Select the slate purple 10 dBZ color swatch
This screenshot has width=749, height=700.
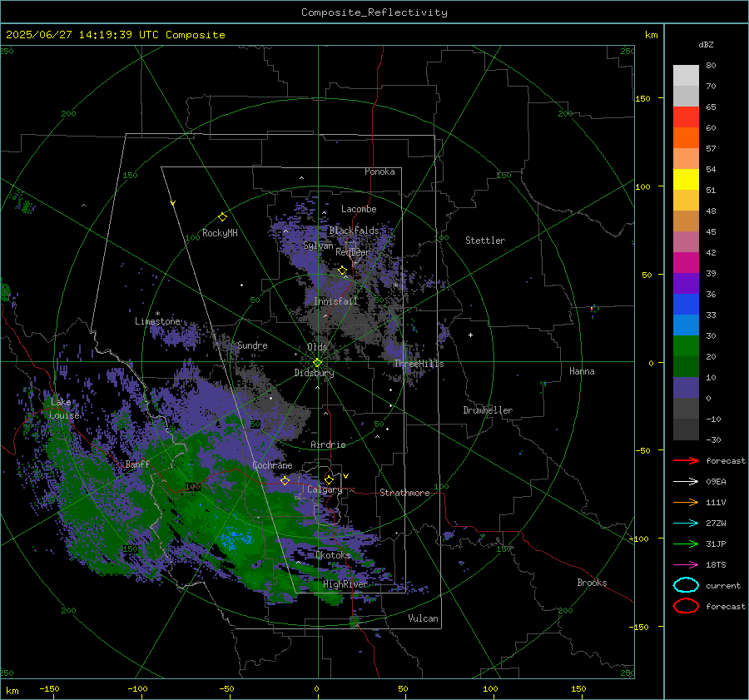click(x=686, y=388)
